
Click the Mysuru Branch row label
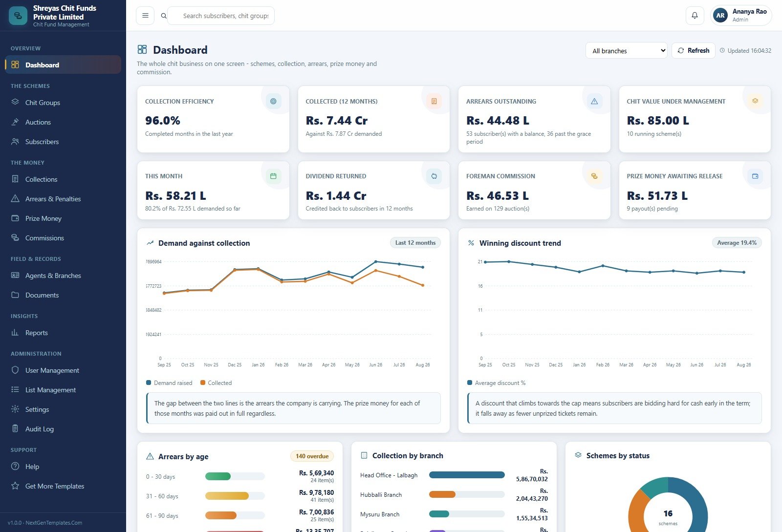click(x=380, y=514)
